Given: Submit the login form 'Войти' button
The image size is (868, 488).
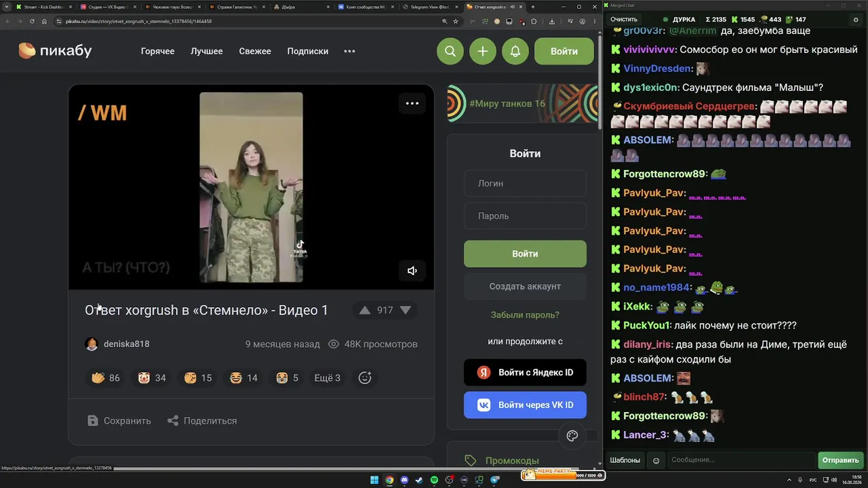Looking at the screenshot, I should 525,254.
